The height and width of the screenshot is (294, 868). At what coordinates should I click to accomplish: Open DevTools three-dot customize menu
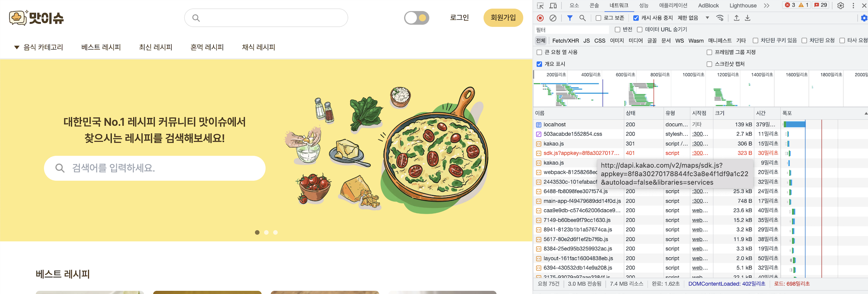tap(853, 5)
